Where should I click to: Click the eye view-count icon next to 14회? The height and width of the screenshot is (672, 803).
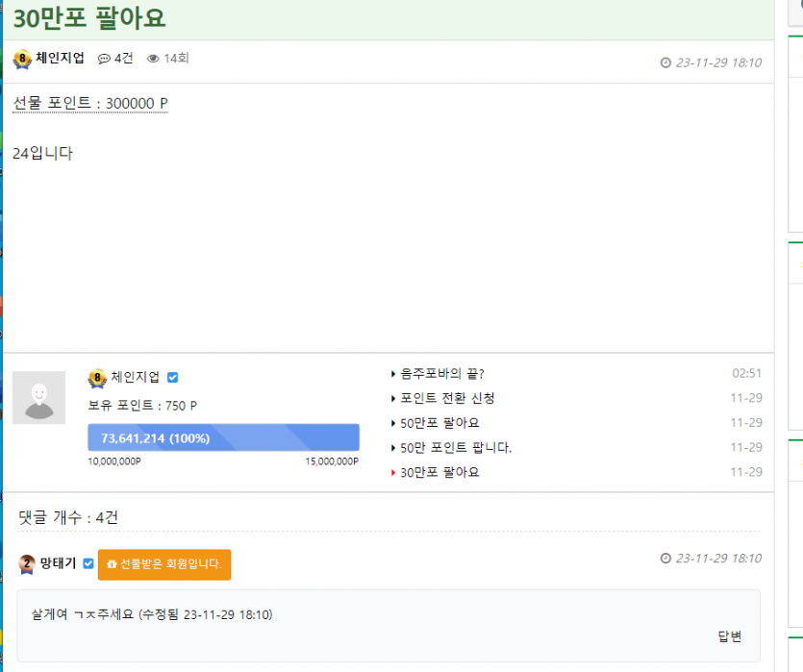tap(153, 59)
